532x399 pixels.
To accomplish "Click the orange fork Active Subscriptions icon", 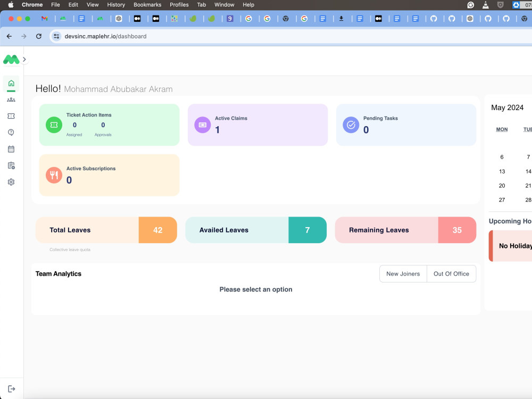I will tap(54, 175).
